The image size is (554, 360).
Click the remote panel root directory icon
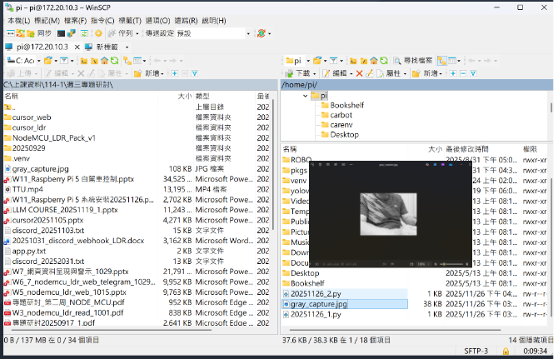point(364,61)
